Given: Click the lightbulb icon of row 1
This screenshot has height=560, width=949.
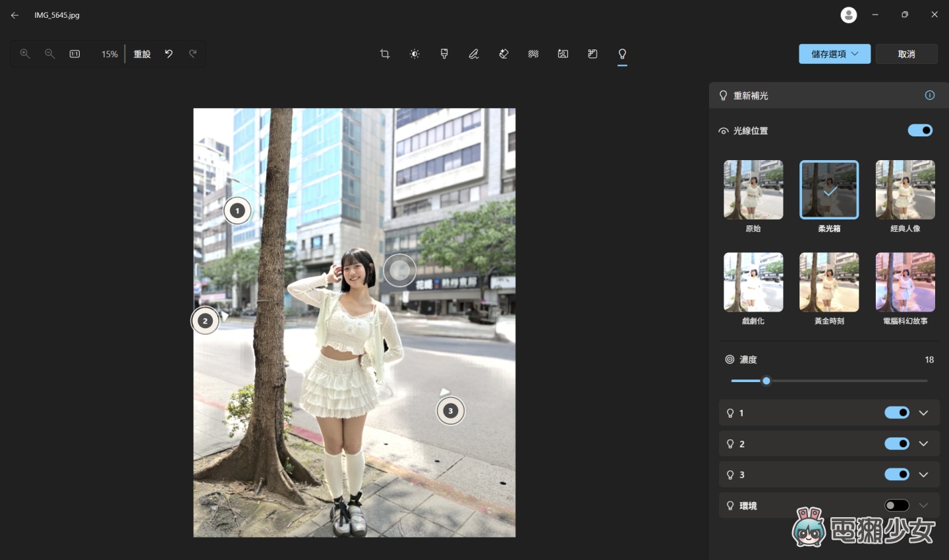Looking at the screenshot, I should coord(730,413).
